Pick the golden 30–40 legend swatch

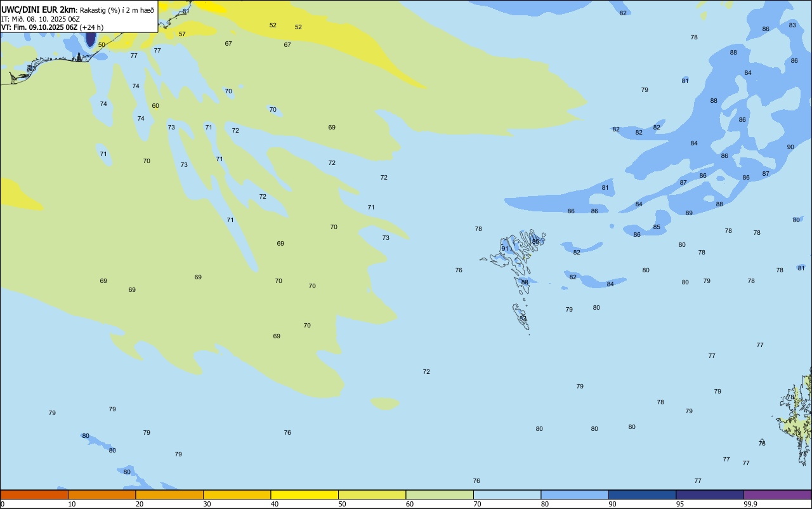pos(237,494)
